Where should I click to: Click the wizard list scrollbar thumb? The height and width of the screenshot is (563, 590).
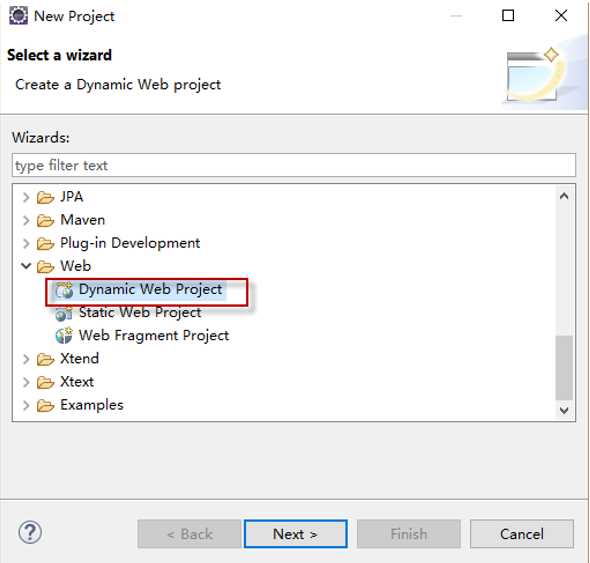click(x=564, y=367)
